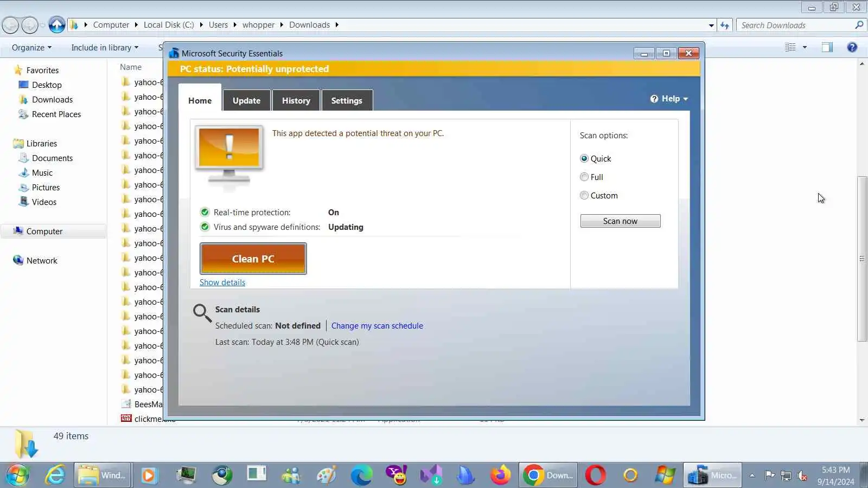Select Recent Places in navigation pane
868x488 pixels.
click(56, 114)
